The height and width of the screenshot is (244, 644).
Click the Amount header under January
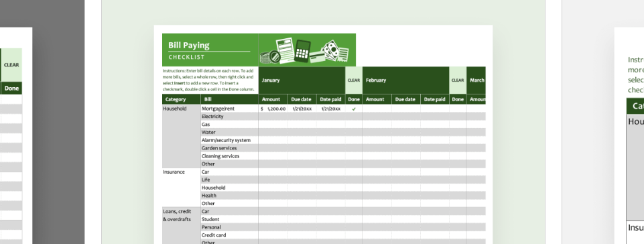pyautogui.click(x=273, y=99)
